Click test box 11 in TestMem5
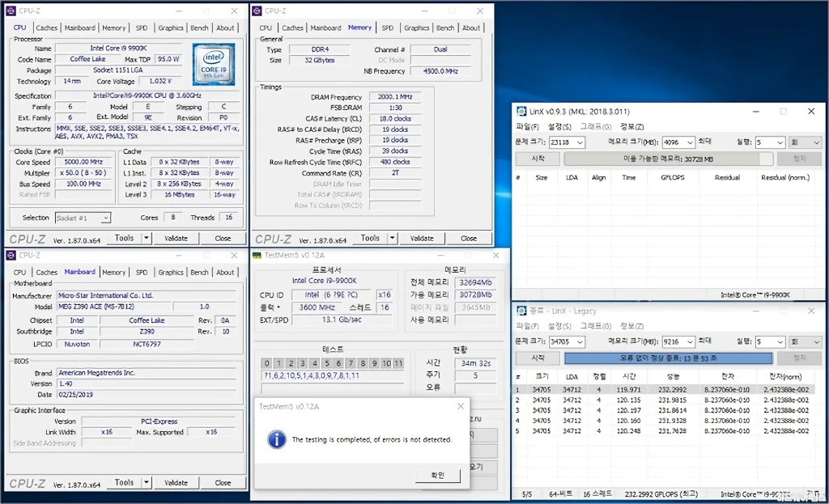The height and width of the screenshot is (504, 829). (398, 363)
